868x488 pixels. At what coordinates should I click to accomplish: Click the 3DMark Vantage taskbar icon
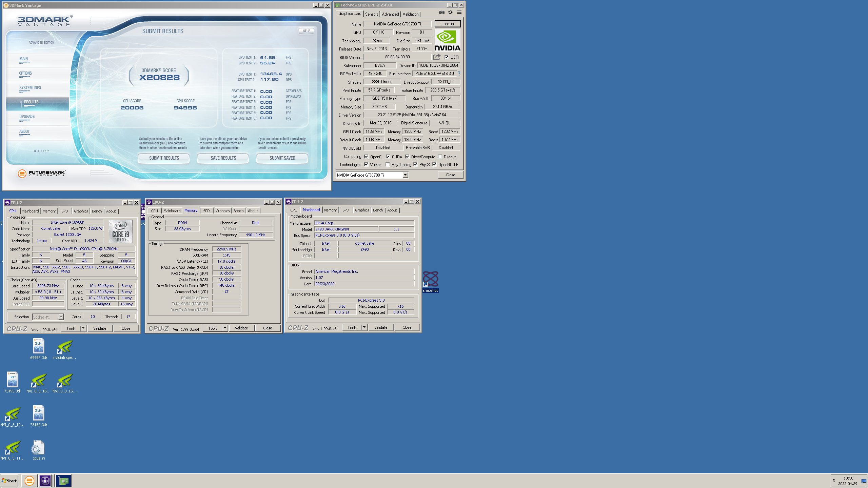tap(29, 481)
